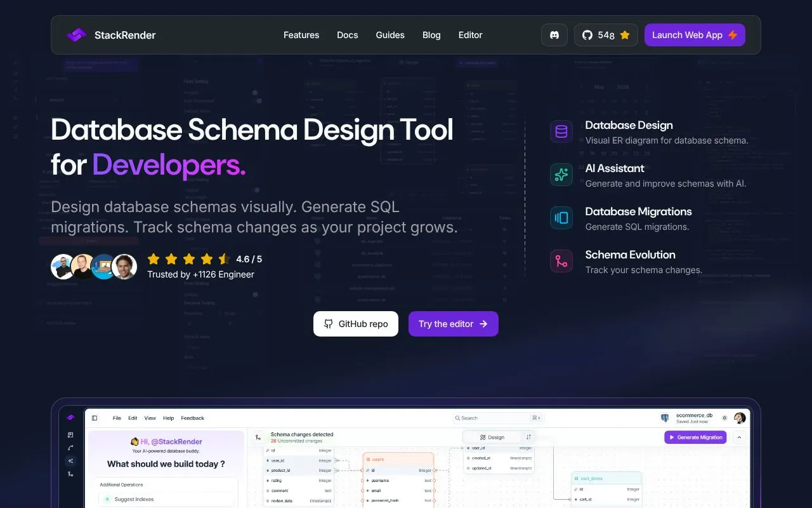Viewport: 812px width, 508px height.
Task: Open the Edit menu in the editor preview
Action: [x=133, y=418]
